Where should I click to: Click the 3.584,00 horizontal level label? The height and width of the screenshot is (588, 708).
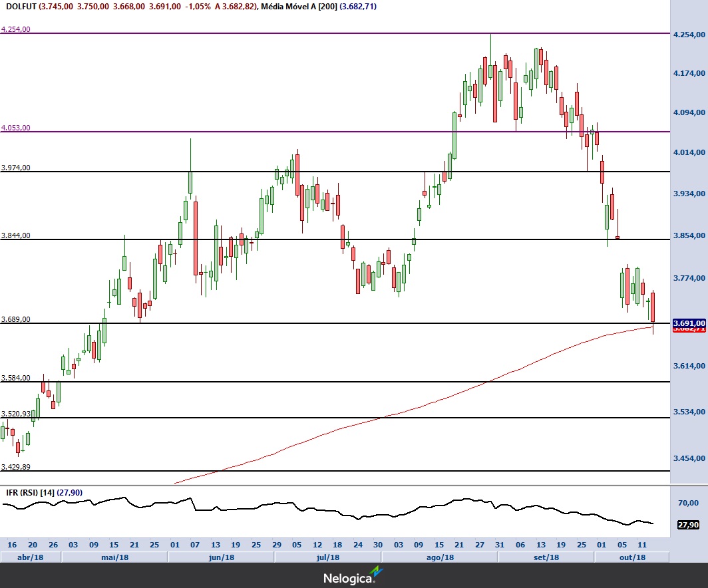tap(16, 378)
